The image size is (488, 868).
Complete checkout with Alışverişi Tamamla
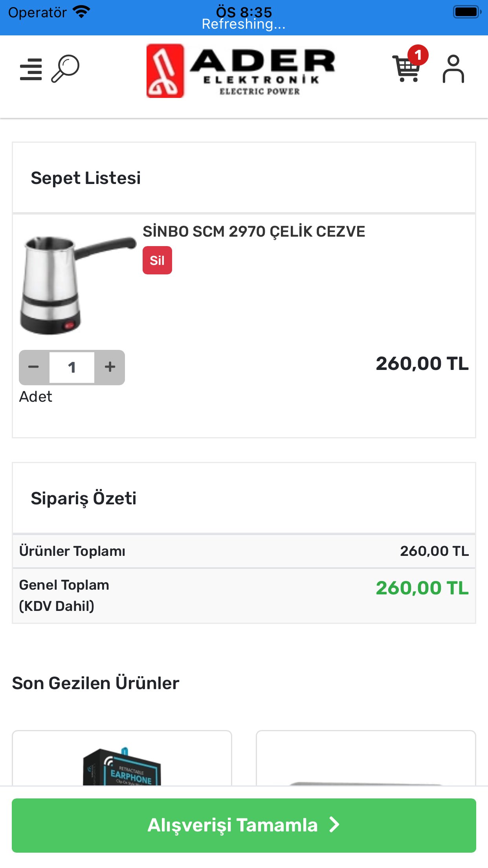[x=244, y=825]
